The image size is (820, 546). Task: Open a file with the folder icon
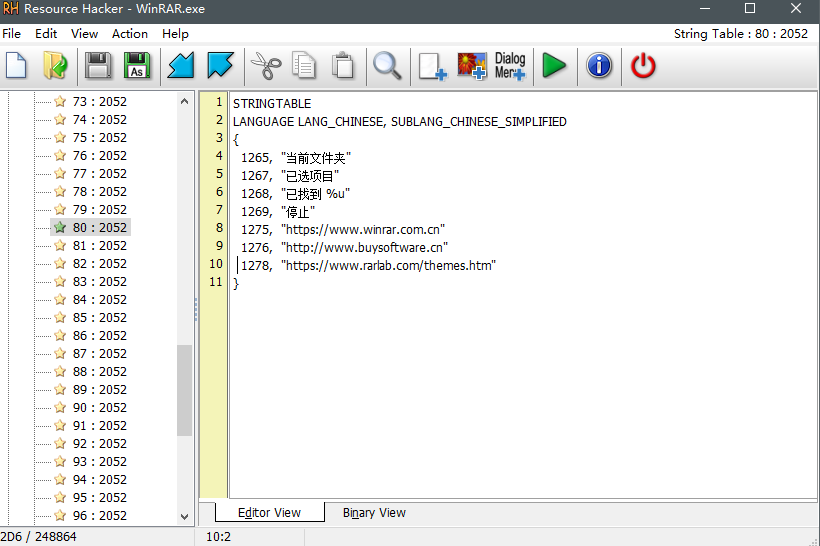coord(55,67)
